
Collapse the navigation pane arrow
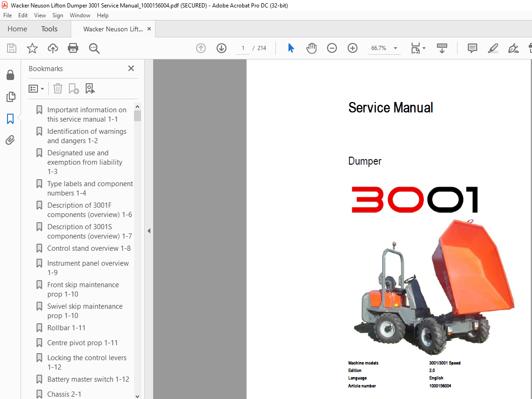tap(149, 231)
